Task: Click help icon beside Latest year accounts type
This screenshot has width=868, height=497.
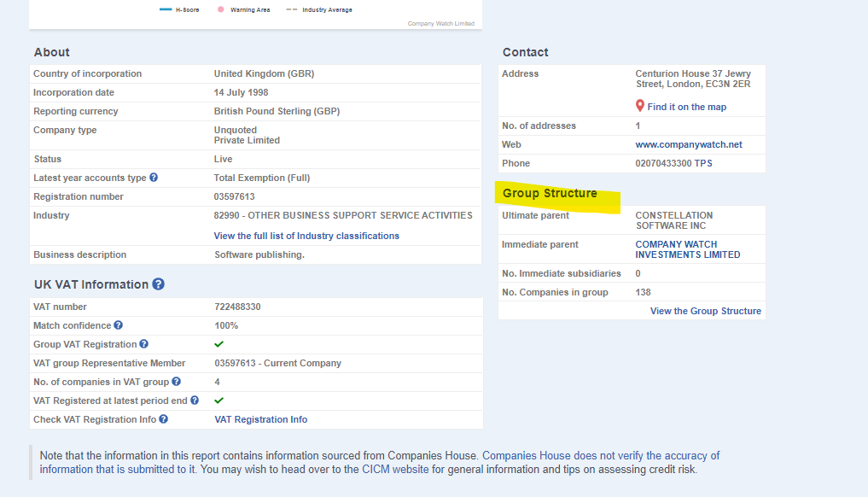Action: [x=154, y=178]
